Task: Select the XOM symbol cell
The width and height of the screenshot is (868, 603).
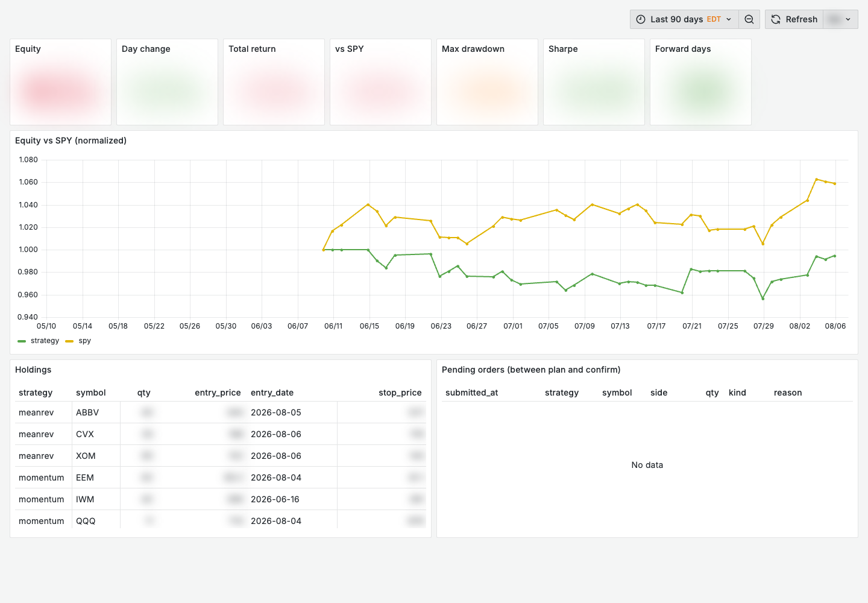Action: pyautogui.click(x=96, y=456)
